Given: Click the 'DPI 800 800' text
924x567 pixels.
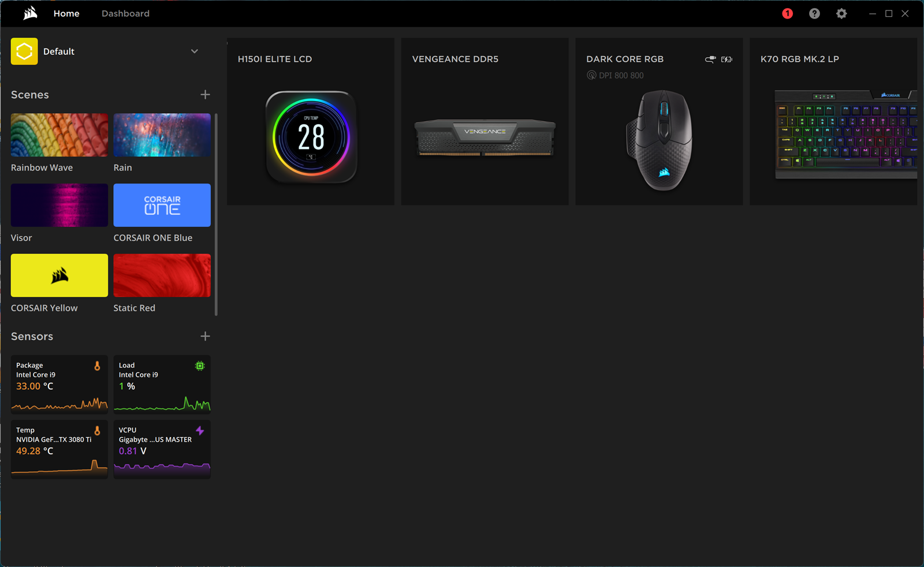Looking at the screenshot, I should tap(621, 76).
